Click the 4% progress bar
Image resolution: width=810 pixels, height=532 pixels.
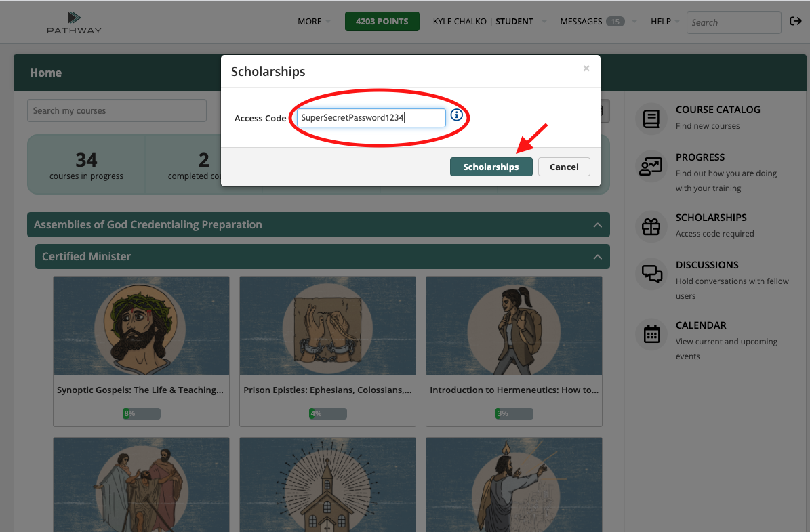[x=328, y=413]
